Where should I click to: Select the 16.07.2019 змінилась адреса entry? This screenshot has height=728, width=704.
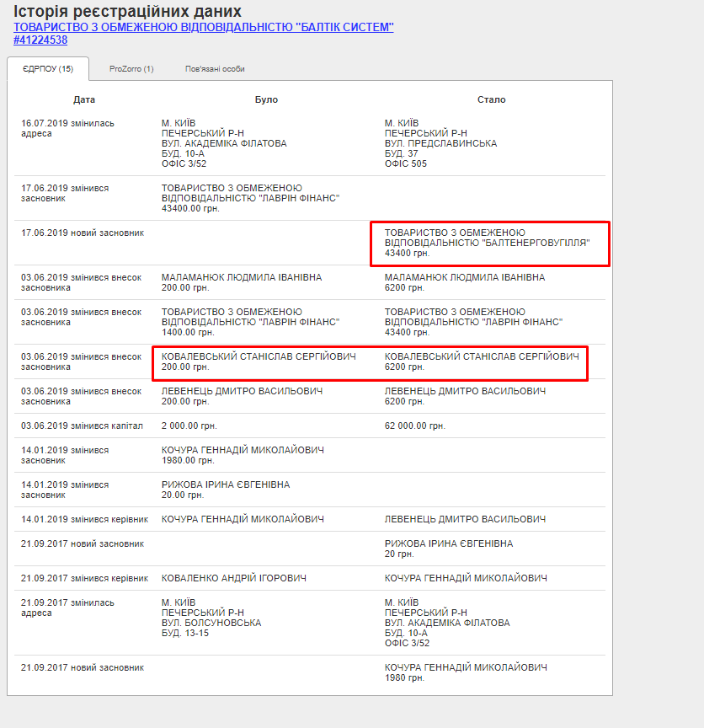pos(67,128)
